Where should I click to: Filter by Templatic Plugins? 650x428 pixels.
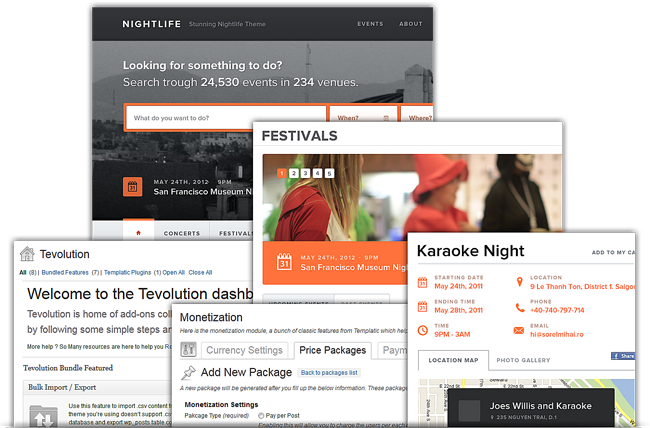[x=128, y=272]
